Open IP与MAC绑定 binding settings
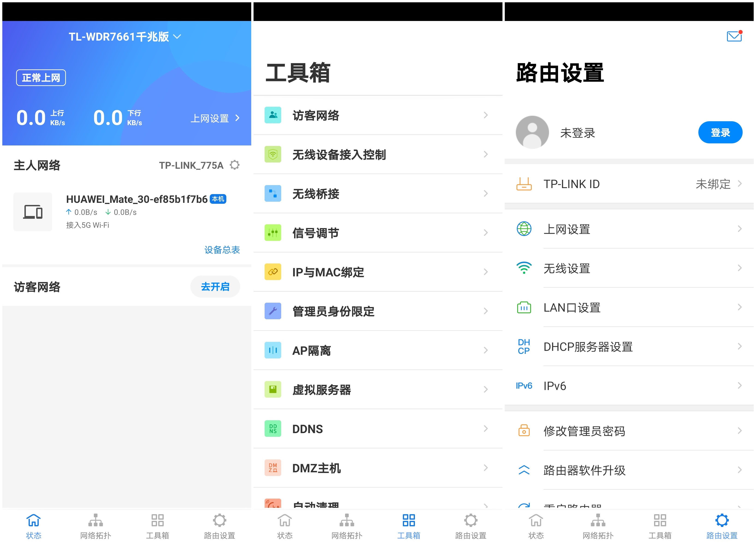This screenshot has height=544, width=756. [377, 272]
